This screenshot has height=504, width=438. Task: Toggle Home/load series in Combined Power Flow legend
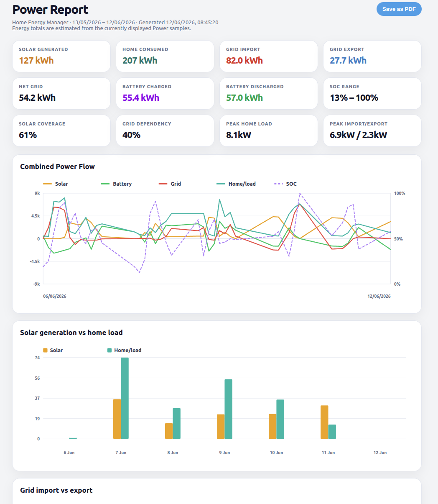(x=236, y=184)
